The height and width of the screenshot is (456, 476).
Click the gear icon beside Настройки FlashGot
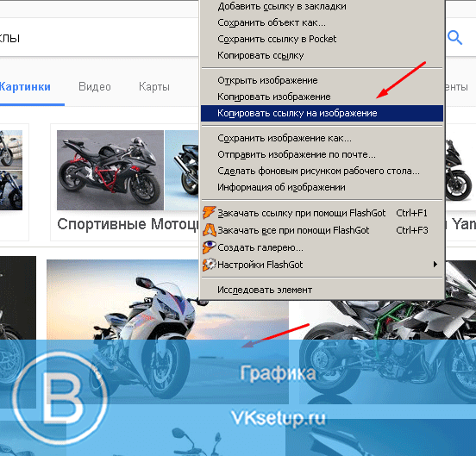pos(210,265)
